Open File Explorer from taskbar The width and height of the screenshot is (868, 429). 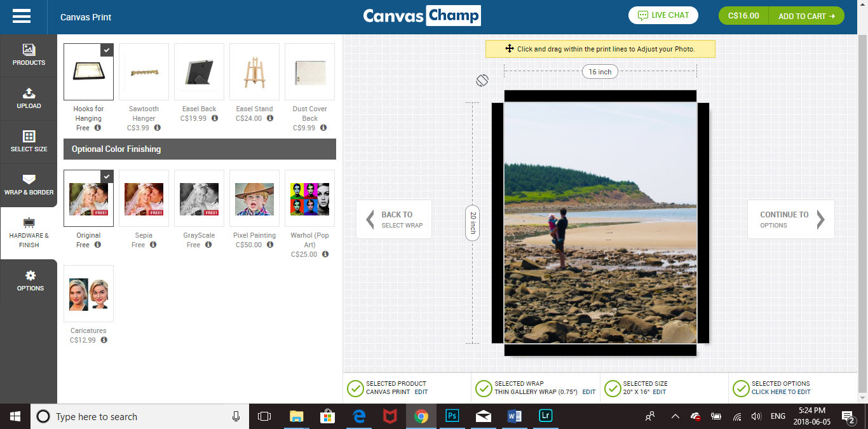(296, 416)
